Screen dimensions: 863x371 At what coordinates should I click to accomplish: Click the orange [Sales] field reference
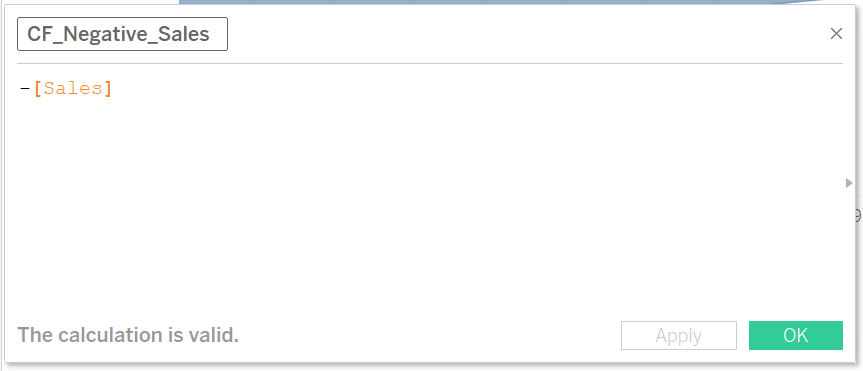[x=73, y=89]
